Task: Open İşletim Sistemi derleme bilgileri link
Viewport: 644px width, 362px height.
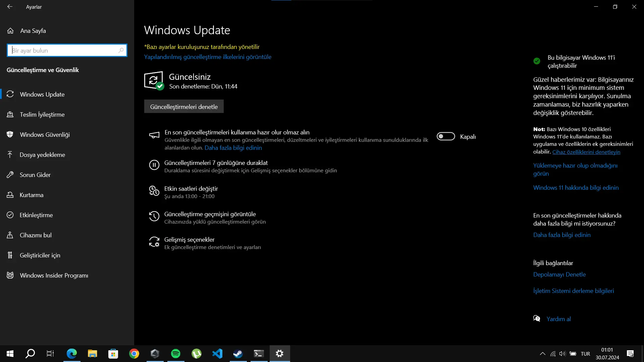Action: pos(574,291)
